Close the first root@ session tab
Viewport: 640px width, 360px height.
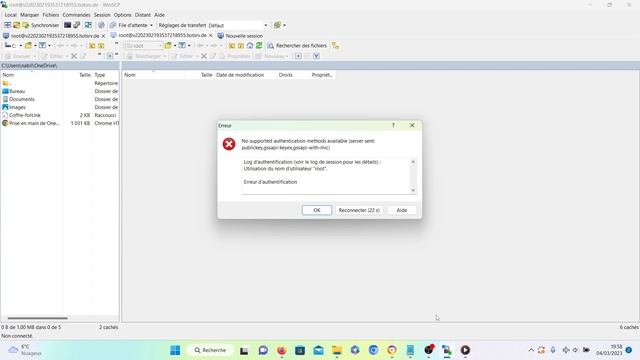point(103,36)
